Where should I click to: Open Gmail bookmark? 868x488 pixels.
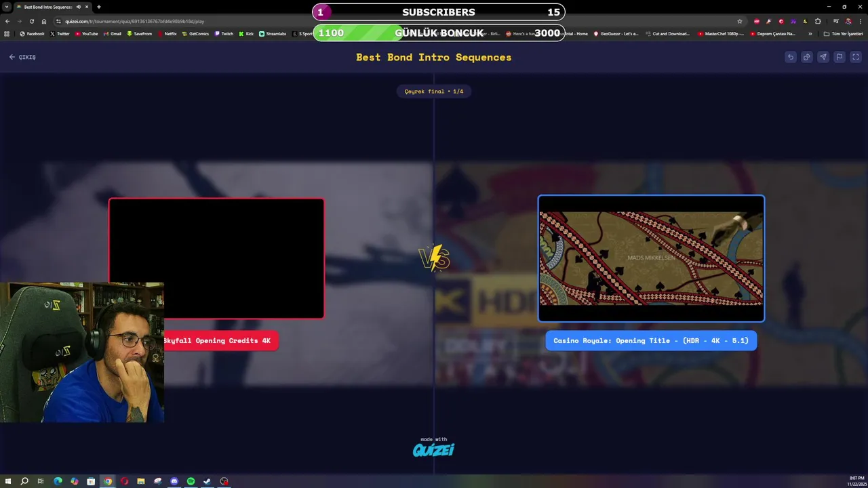click(112, 33)
